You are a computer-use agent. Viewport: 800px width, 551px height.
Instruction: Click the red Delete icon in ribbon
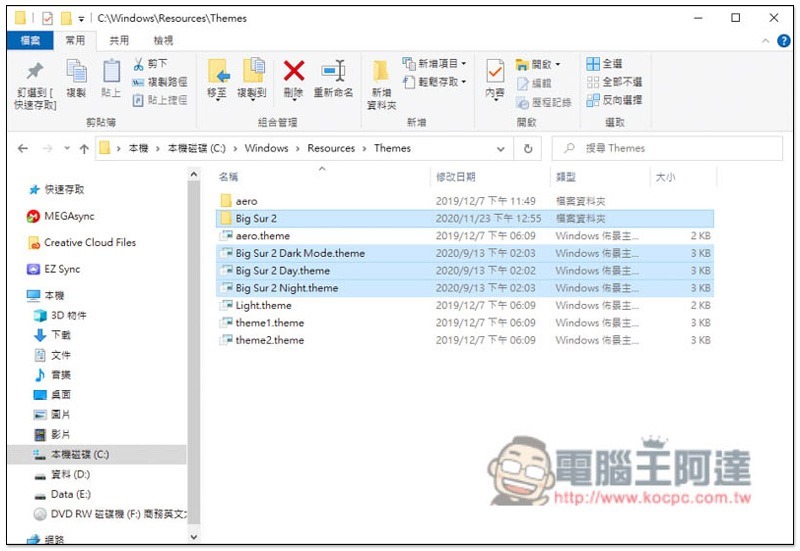(x=294, y=71)
